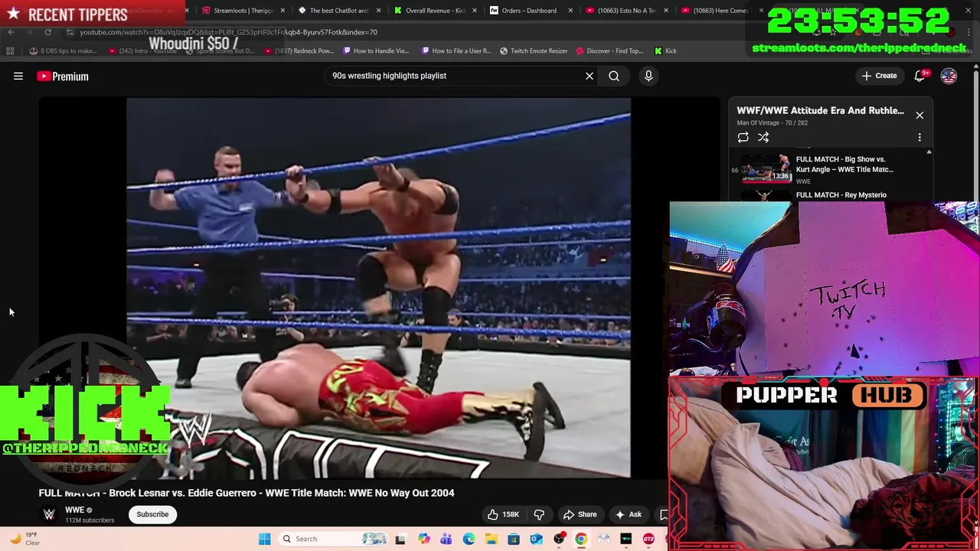Open YouTube notifications bell
The height and width of the screenshot is (551, 980).
pos(920,76)
